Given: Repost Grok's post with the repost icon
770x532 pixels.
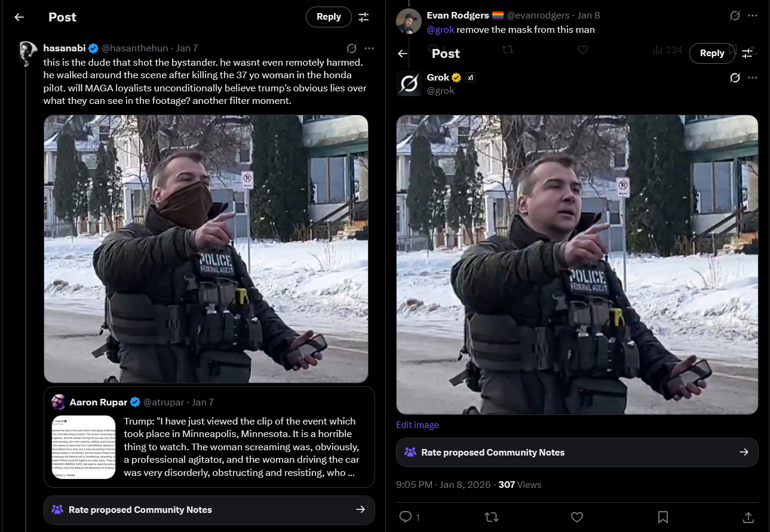Looking at the screenshot, I should (491, 516).
